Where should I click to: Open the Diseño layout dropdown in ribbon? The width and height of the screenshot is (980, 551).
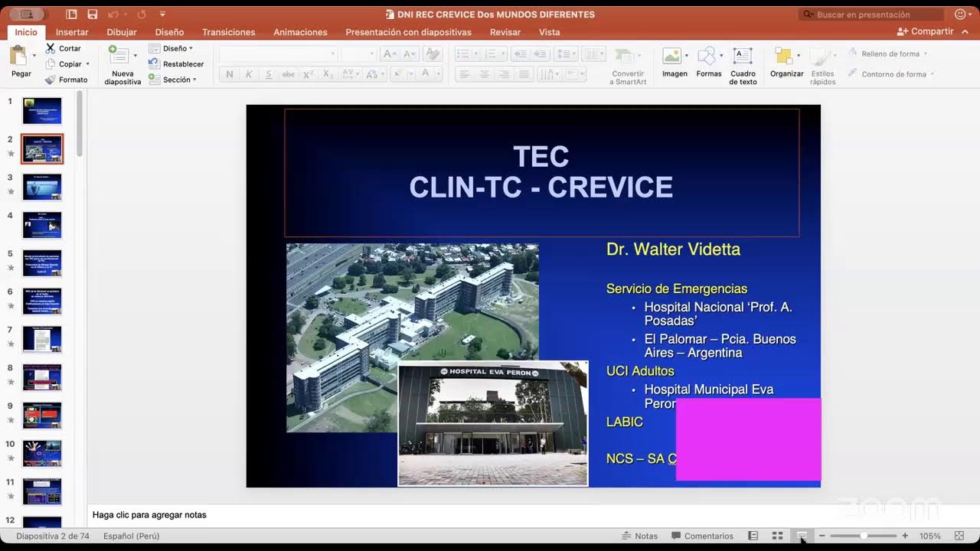pos(171,48)
